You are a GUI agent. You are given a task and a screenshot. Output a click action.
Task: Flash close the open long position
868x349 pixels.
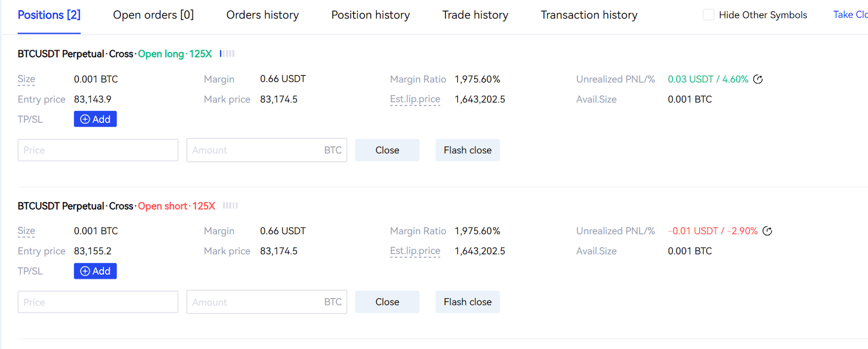click(468, 150)
